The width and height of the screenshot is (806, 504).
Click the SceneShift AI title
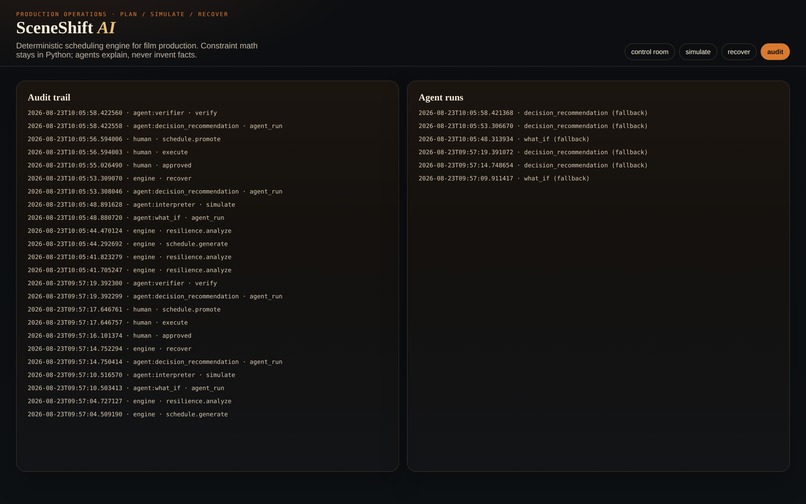click(x=66, y=28)
